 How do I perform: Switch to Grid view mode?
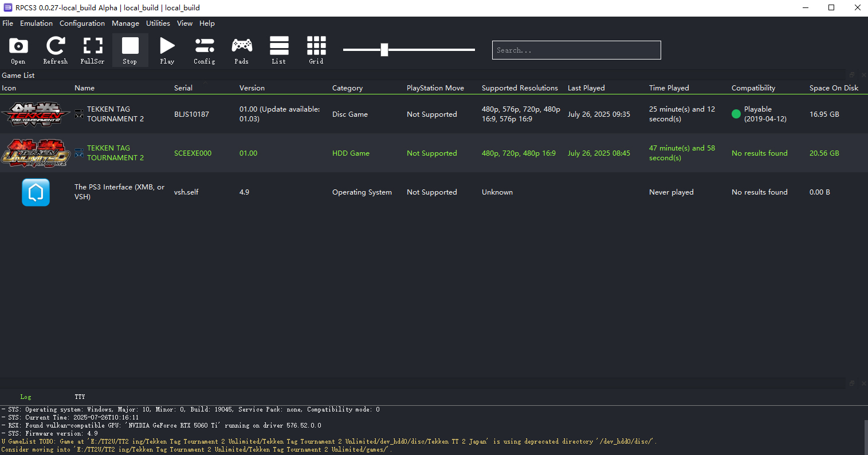[316, 50]
